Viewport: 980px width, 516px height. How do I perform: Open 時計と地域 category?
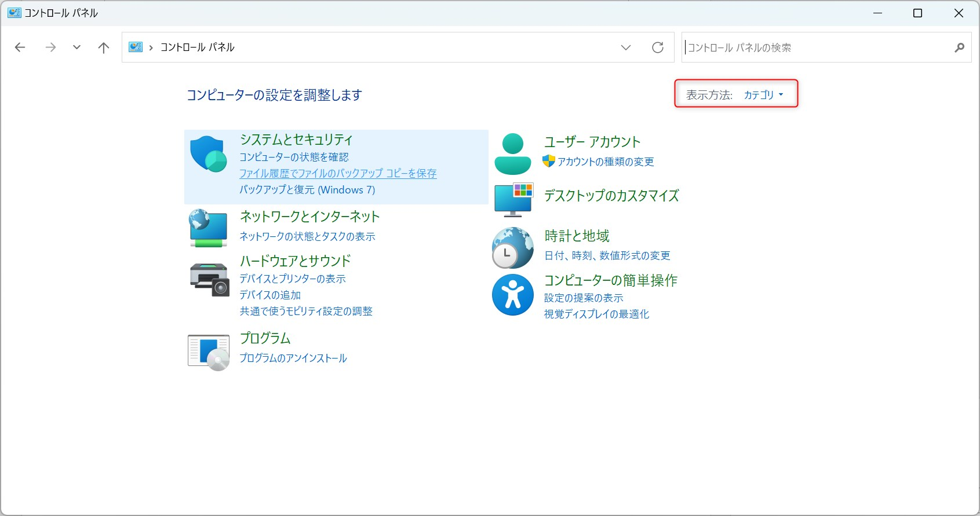tap(577, 236)
